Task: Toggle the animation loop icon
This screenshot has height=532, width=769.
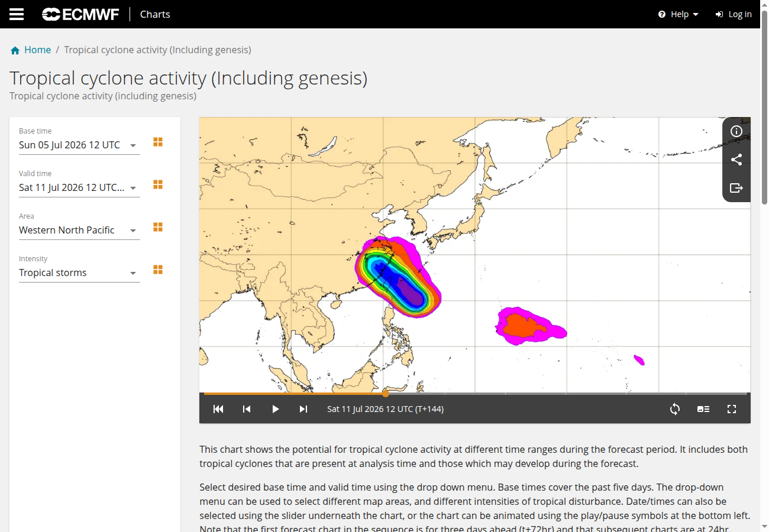Action: click(x=675, y=409)
